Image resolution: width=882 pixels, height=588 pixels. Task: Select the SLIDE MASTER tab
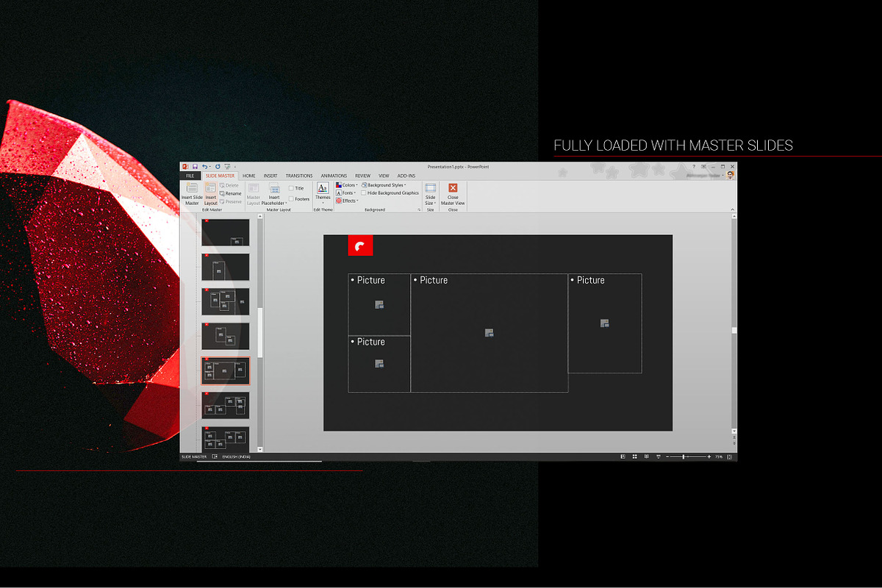point(220,176)
